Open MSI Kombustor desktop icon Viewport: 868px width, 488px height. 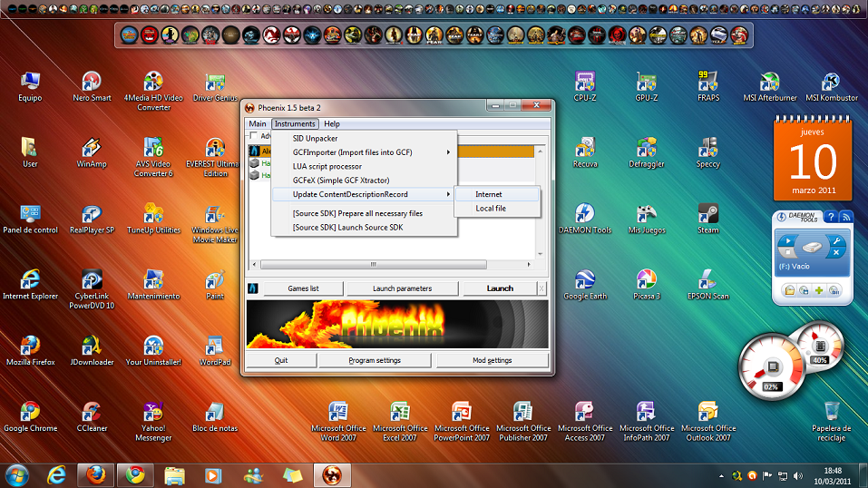tap(832, 87)
